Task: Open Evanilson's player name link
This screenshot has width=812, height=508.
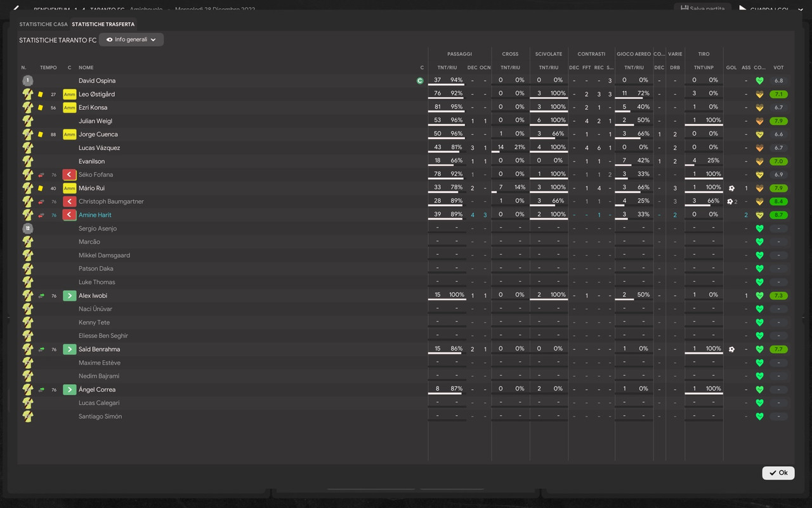Action: click(91, 161)
